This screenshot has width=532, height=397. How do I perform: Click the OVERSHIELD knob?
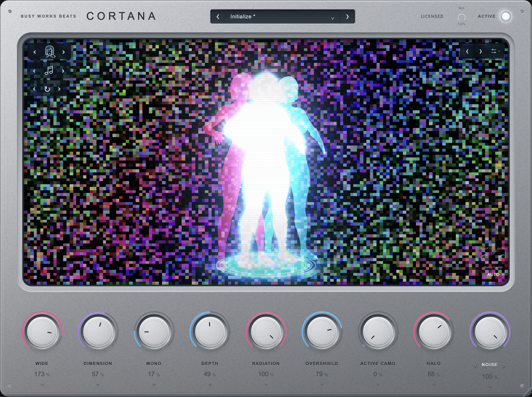322,332
